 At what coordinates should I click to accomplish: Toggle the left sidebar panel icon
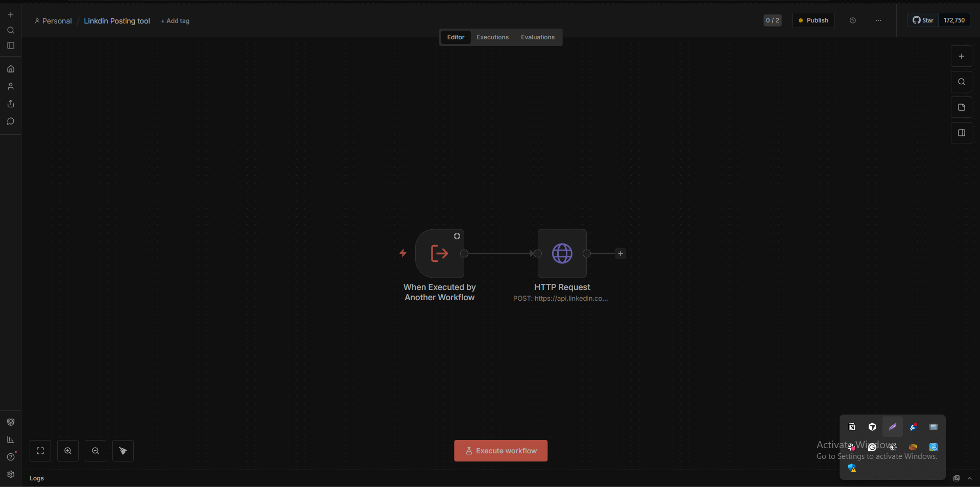coord(11,45)
